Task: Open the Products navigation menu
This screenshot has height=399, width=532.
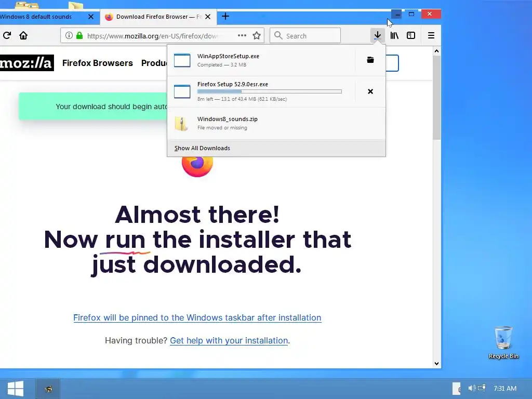Action: [154, 63]
